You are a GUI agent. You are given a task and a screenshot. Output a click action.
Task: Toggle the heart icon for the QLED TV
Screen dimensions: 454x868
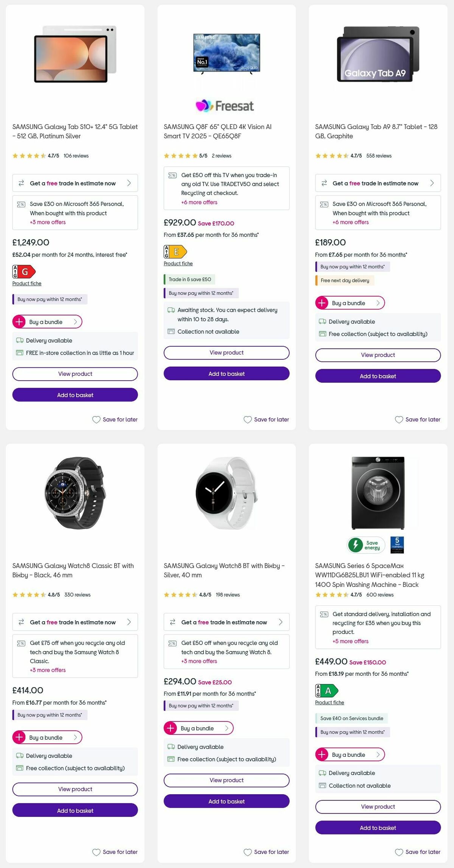click(247, 420)
